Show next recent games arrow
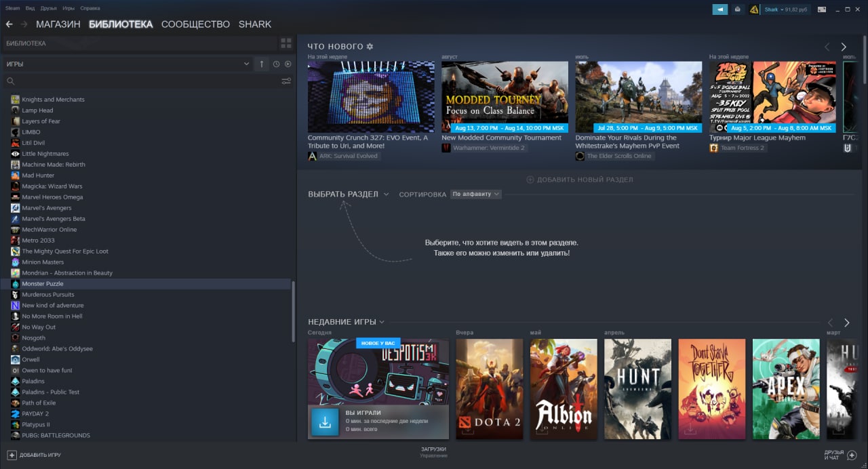This screenshot has height=469, width=868. click(x=846, y=323)
